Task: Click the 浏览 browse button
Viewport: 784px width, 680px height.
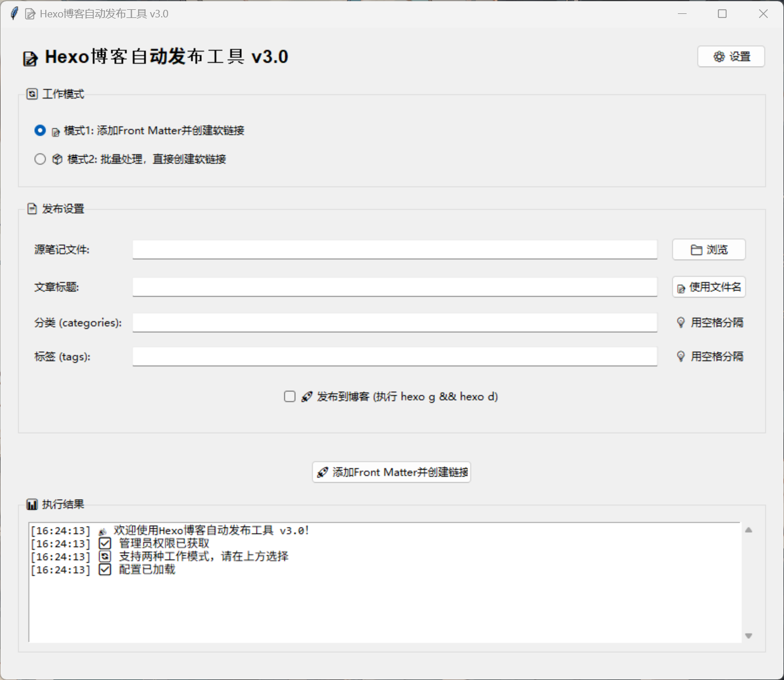Action: (709, 249)
